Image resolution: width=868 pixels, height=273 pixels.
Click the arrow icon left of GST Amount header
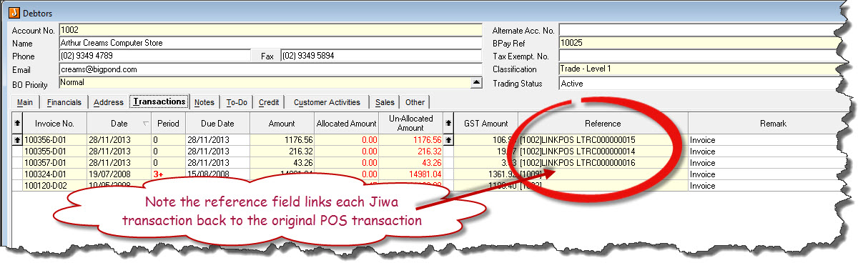449,124
